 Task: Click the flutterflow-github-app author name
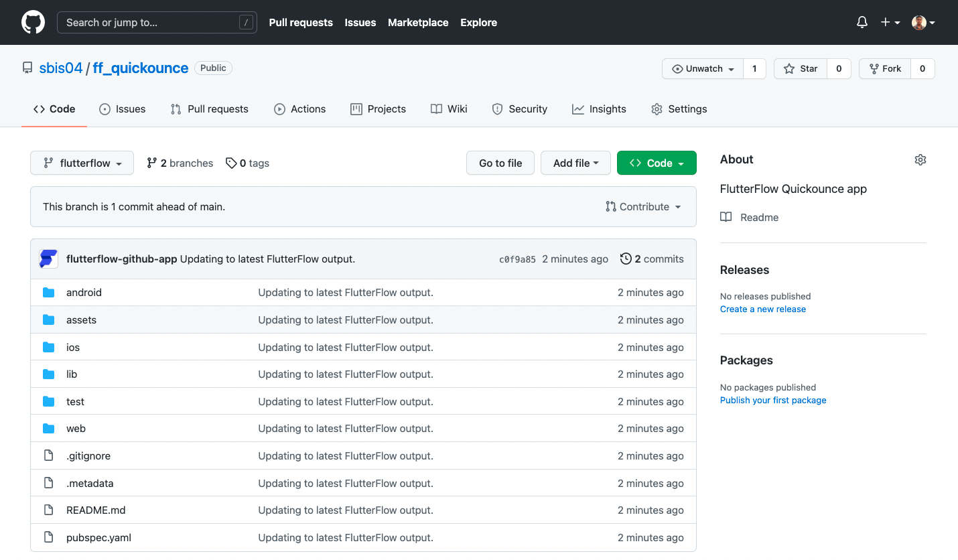pyautogui.click(x=122, y=259)
